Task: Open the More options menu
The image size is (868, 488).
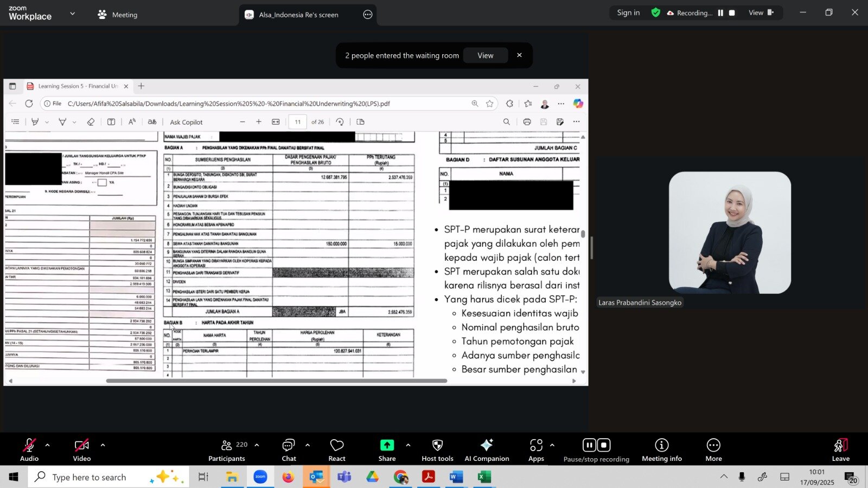Action: point(713,450)
